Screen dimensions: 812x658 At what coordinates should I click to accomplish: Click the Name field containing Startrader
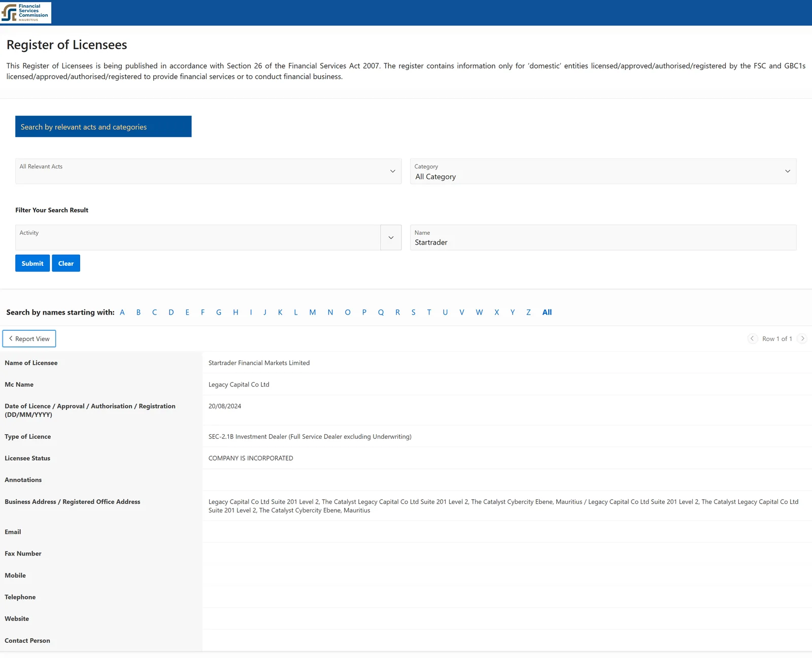(x=603, y=237)
